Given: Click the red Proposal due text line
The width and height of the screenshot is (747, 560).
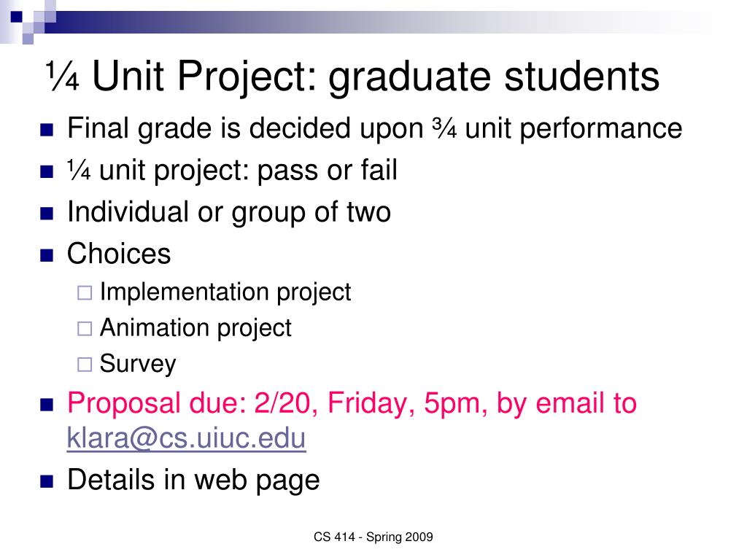Looking at the screenshot, I should click(352, 402).
